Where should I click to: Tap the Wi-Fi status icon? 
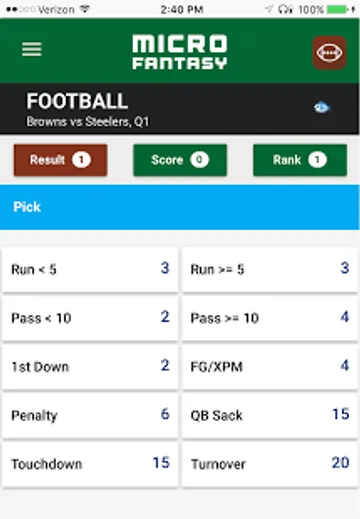click(85, 9)
